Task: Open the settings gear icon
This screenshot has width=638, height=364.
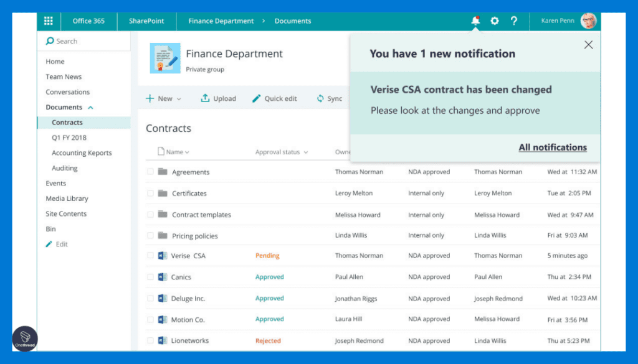Action: [x=494, y=21]
